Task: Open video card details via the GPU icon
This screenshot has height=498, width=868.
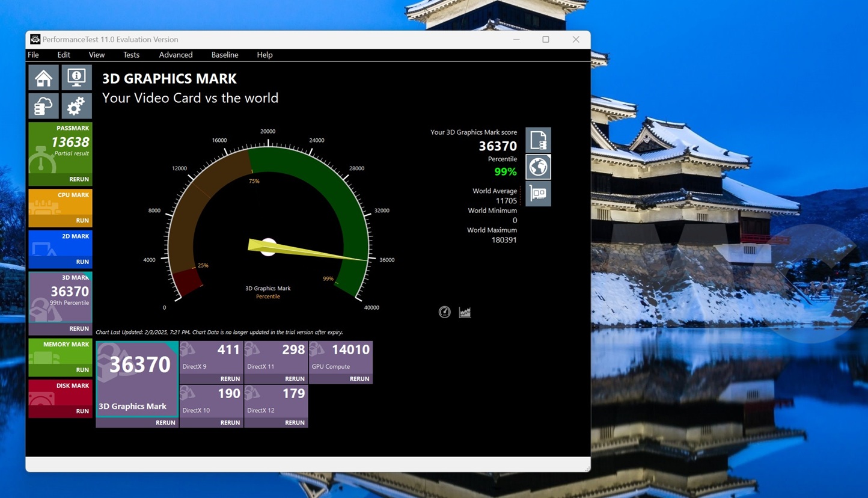Action: tap(537, 193)
